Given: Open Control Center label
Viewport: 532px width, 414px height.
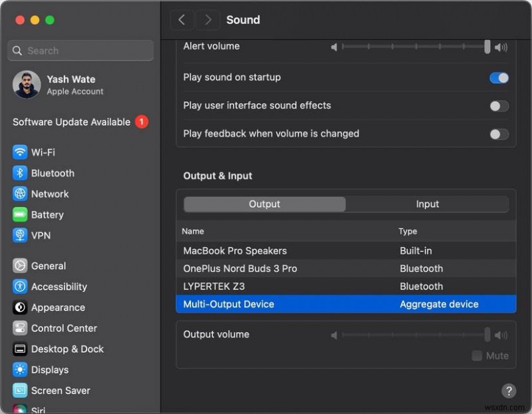Looking at the screenshot, I should [64, 328].
